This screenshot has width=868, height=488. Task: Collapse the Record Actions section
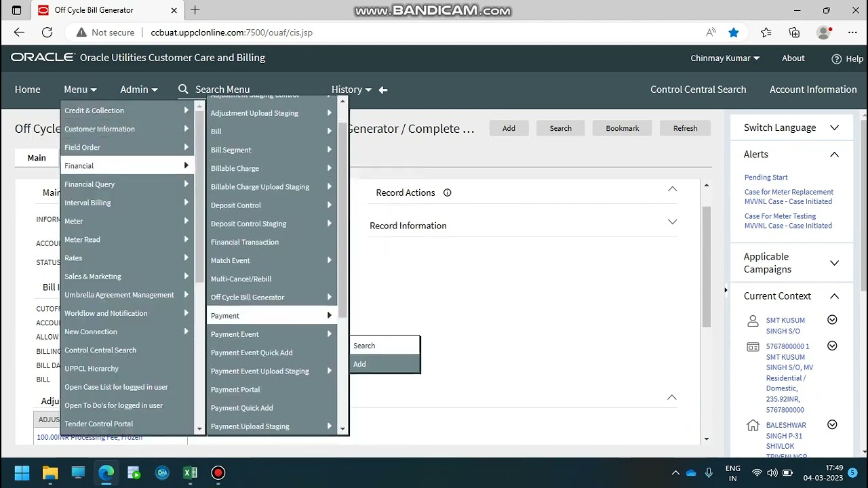pyautogui.click(x=672, y=189)
